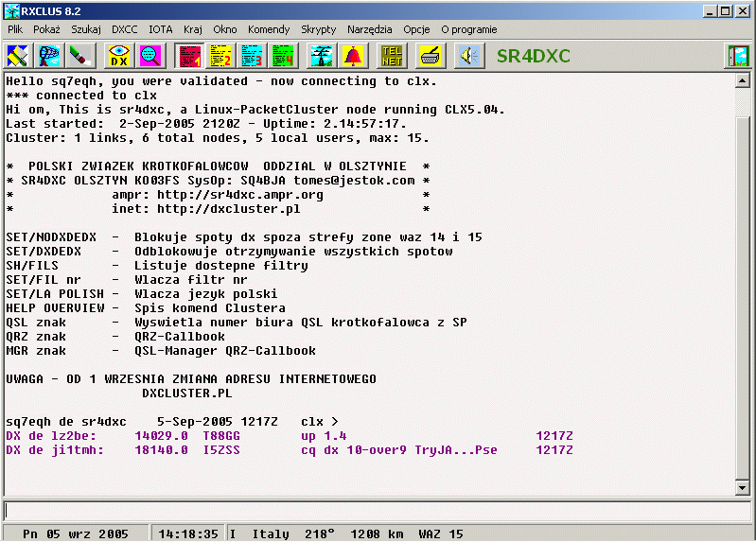Click the disconnect plug icon

pos(81,56)
